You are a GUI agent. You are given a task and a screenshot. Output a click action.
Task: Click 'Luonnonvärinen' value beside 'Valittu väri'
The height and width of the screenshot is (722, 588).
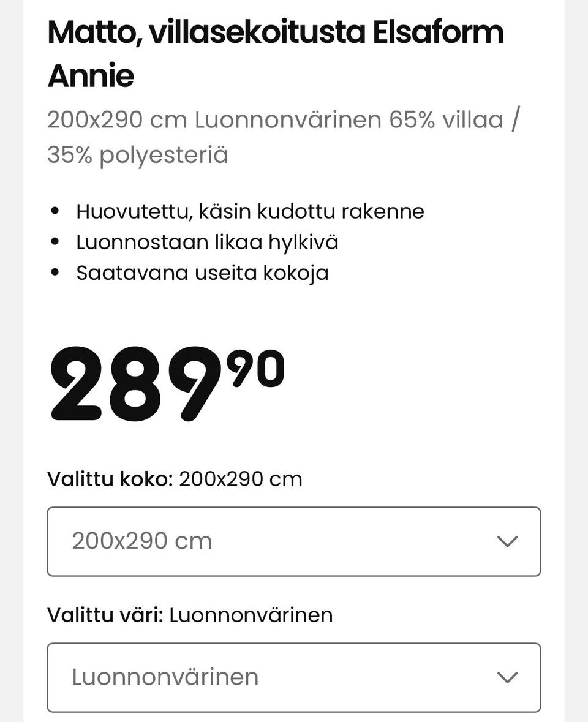click(251, 615)
